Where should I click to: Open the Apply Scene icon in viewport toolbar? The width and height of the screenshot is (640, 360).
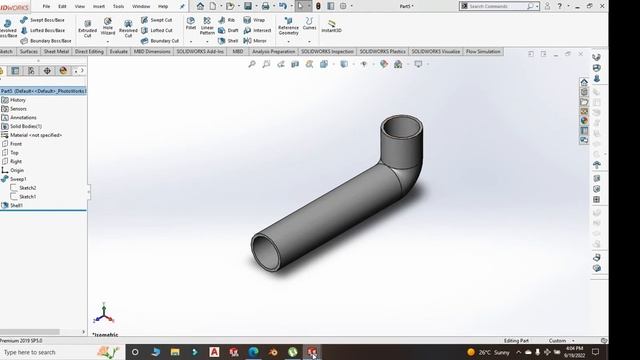pyautogui.click(x=398, y=64)
